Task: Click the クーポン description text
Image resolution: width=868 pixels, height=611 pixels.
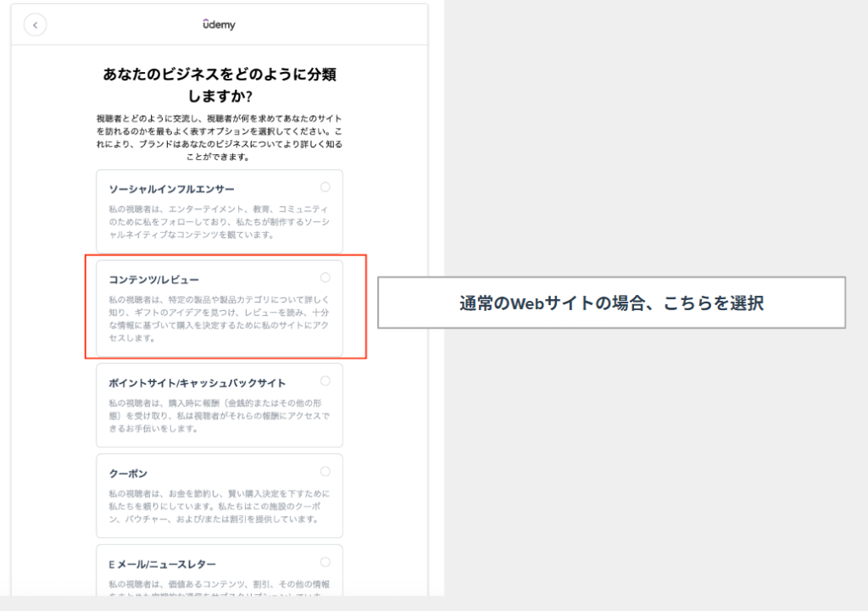Action: [219, 506]
